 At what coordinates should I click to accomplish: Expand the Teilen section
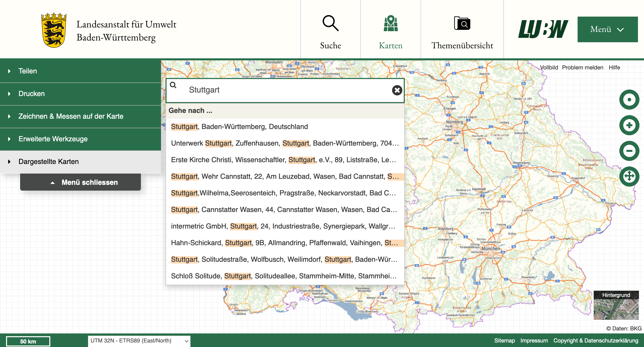(28, 71)
